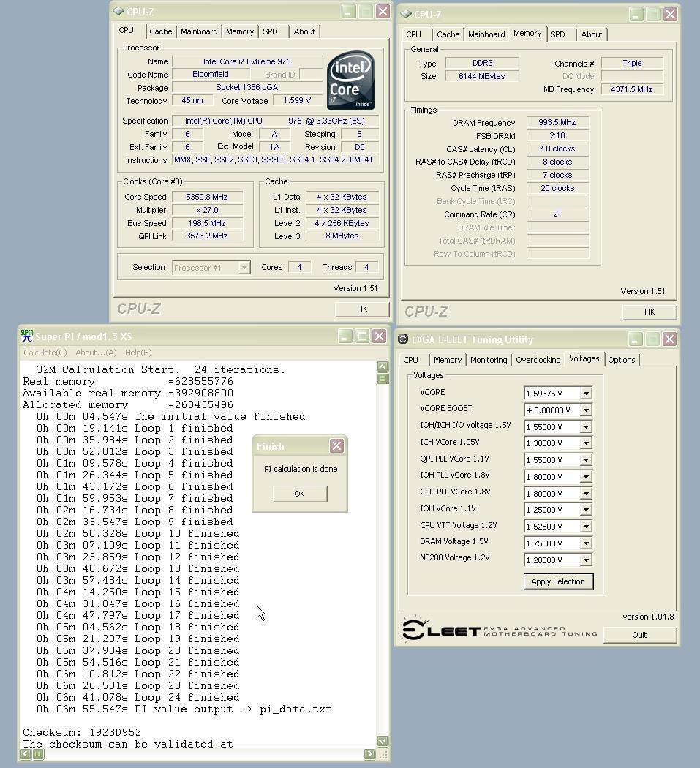Open Options tab in E-LEET

622,360
